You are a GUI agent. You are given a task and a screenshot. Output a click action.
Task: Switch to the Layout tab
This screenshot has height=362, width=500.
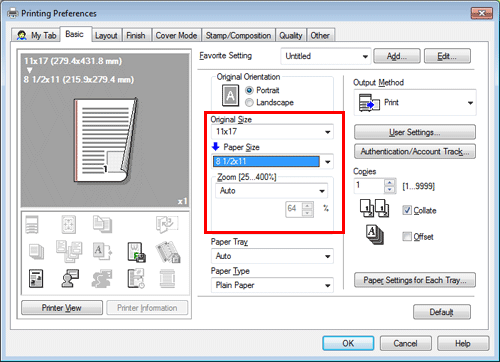[106, 35]
